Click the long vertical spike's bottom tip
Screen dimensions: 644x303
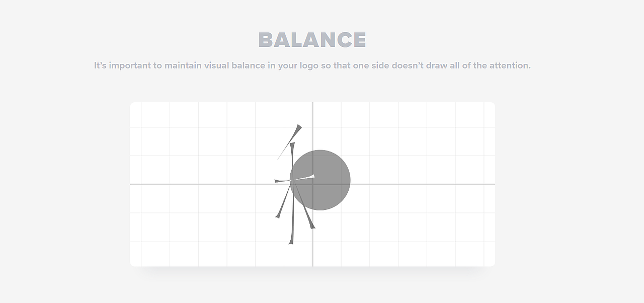291,242
